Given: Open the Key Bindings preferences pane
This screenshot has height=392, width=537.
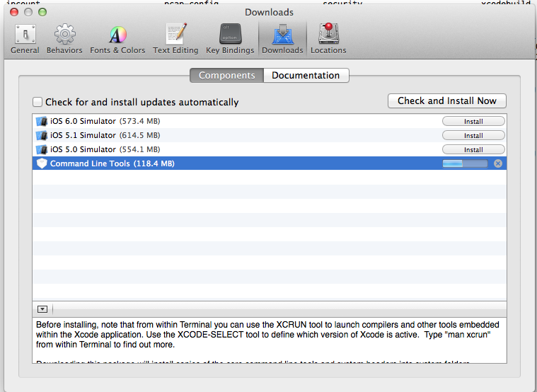Looking at the screenshot, I should (x=230, y=39).
